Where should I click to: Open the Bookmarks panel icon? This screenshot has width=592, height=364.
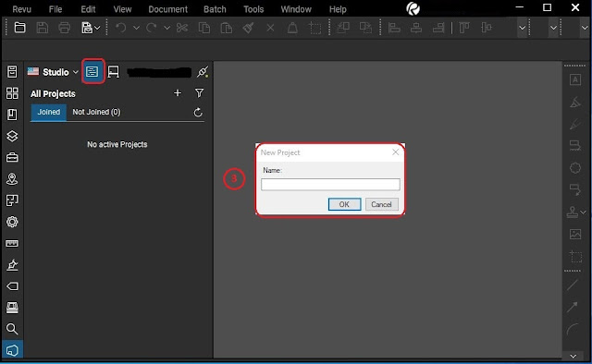point(12,115)
